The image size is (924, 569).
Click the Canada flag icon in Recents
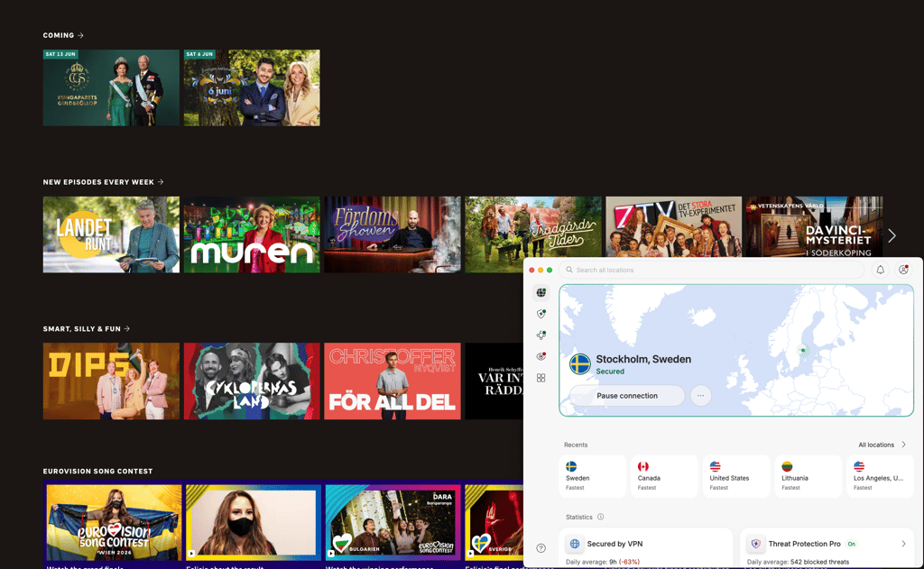tap(642, 466)
